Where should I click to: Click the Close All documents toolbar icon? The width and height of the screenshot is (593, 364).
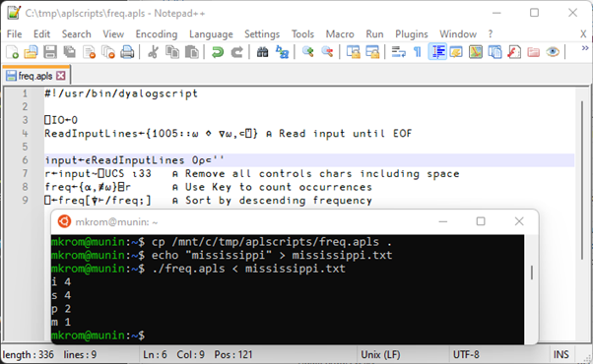click(x=108, y=52)
